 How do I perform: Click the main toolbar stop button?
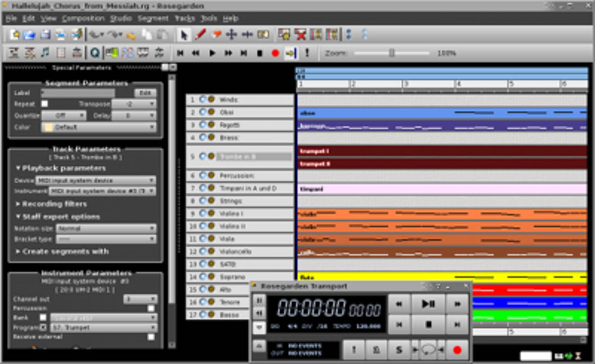(x=260, y=52)
